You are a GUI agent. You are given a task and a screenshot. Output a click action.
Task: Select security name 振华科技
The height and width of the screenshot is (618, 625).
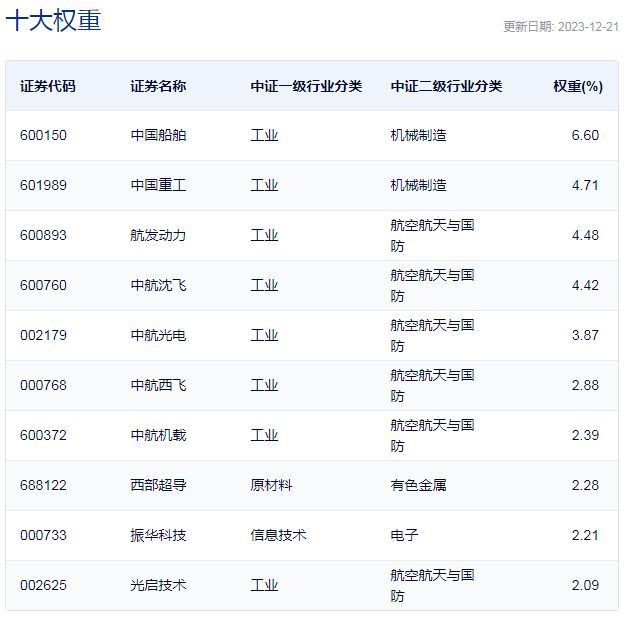tap(158, 535)
